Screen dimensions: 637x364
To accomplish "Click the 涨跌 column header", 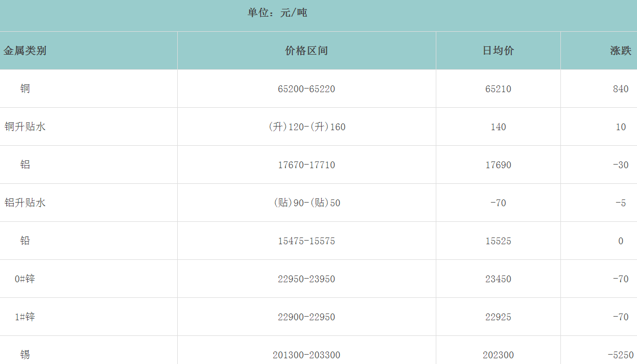I will [x=620, y=51].
